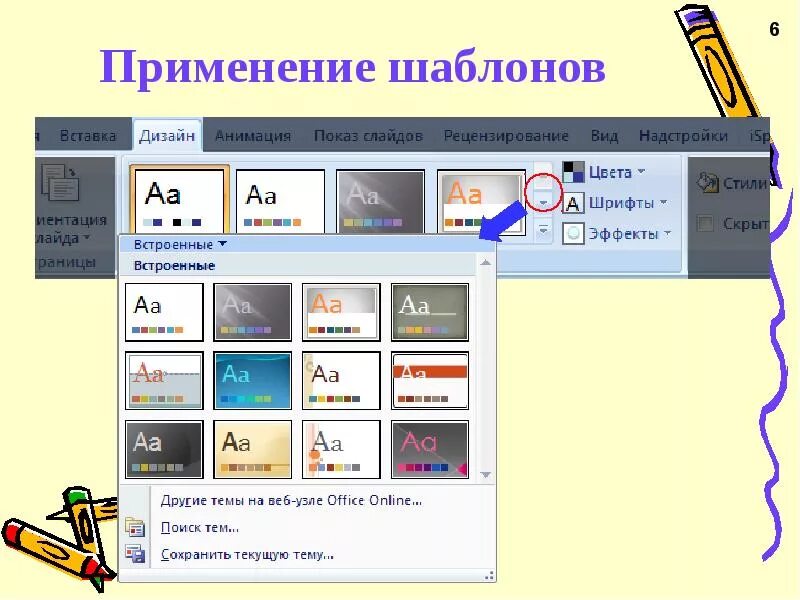Click the Шрифты letter A icon

coord(573,203)
